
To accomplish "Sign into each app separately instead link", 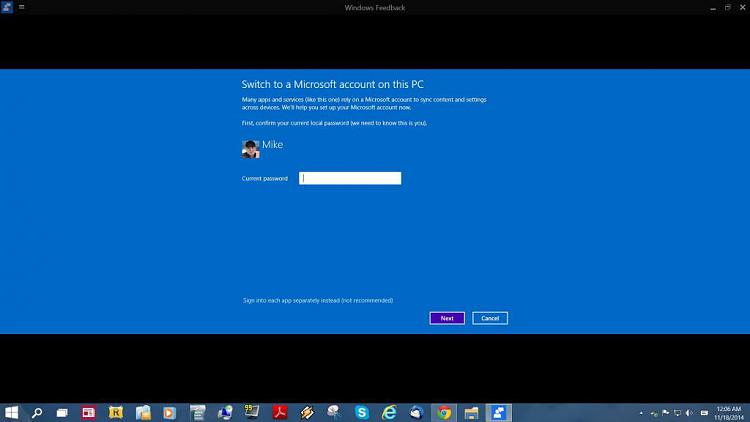I will [318, 300].
